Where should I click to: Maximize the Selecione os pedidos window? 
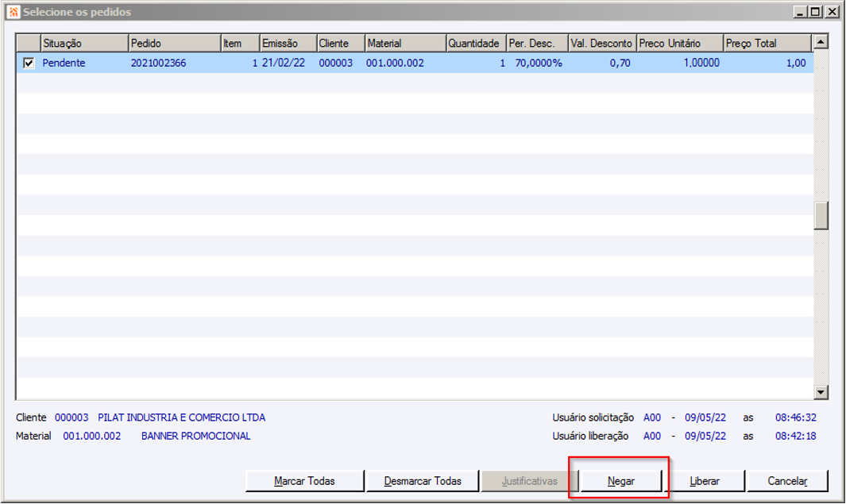tap(815, 12)
